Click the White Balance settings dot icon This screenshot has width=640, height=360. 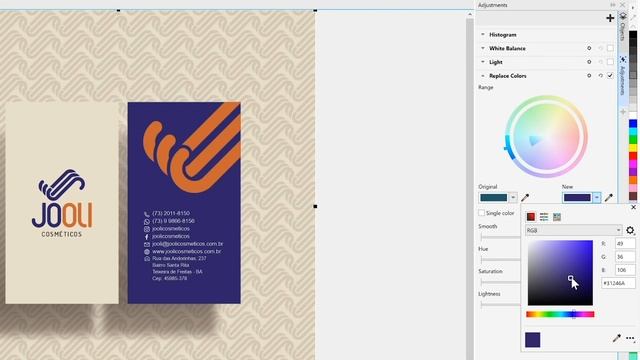(x=589, y=48)
